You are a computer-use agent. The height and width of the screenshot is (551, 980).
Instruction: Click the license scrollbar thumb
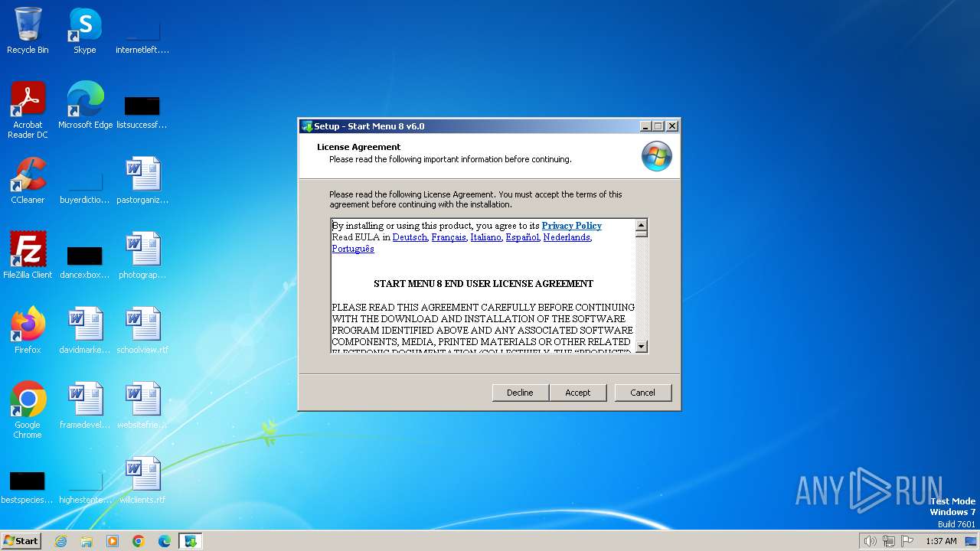642,234
